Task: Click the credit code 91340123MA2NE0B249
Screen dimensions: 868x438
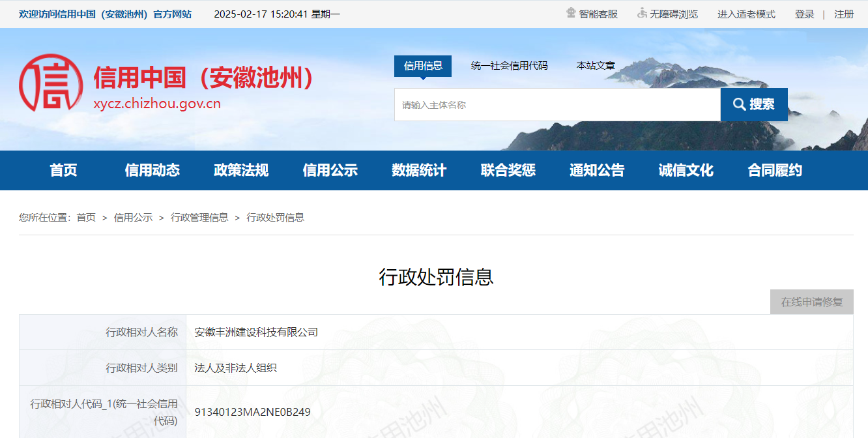Action: tap(253, 412)
